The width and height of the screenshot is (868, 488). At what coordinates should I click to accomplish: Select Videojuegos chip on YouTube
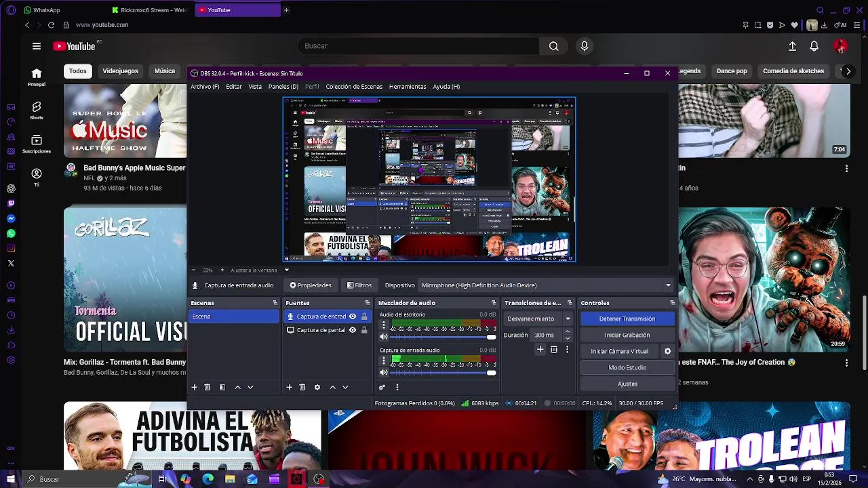[x=120, y=71]
